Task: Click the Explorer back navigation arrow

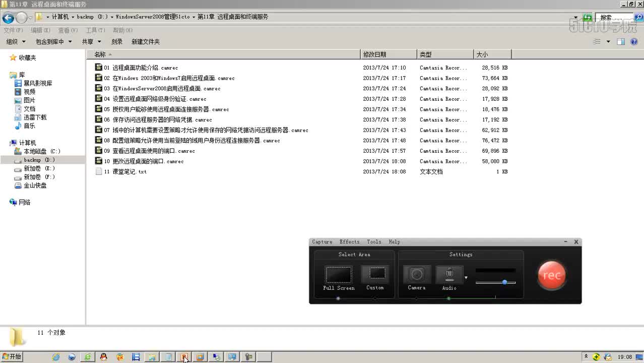Action: tap(8, 18)
